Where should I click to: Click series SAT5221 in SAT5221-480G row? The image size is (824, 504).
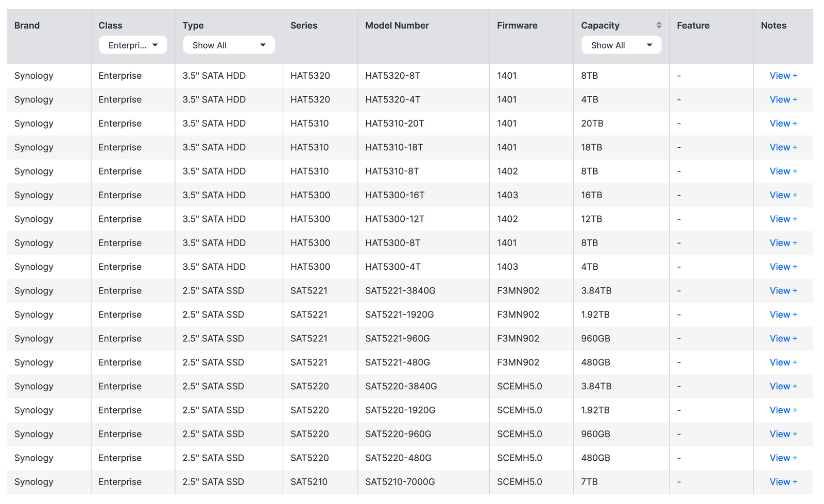click(x=309, y=362)
